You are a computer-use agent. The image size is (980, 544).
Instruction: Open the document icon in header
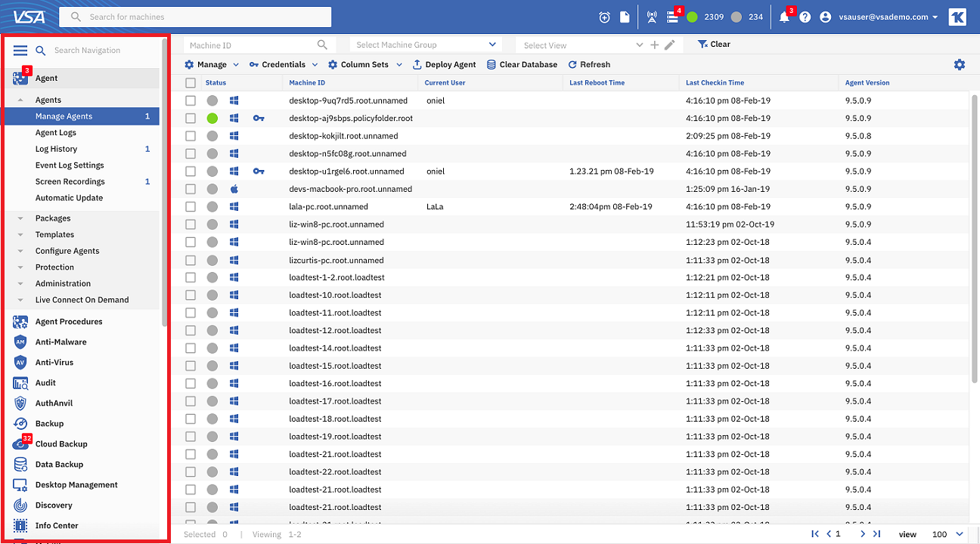coord(625,17)
